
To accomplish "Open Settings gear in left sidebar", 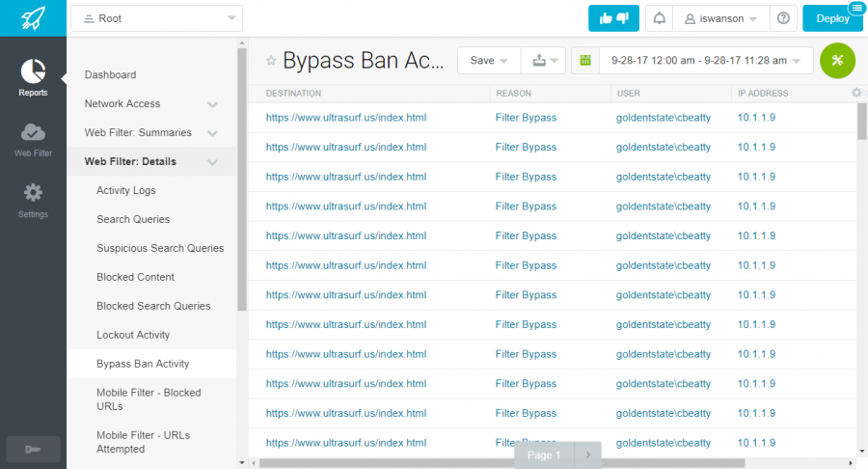I will 33,201.
